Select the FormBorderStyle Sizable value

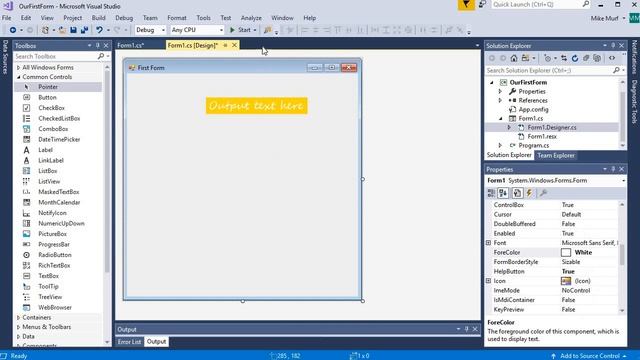point(571,262)
